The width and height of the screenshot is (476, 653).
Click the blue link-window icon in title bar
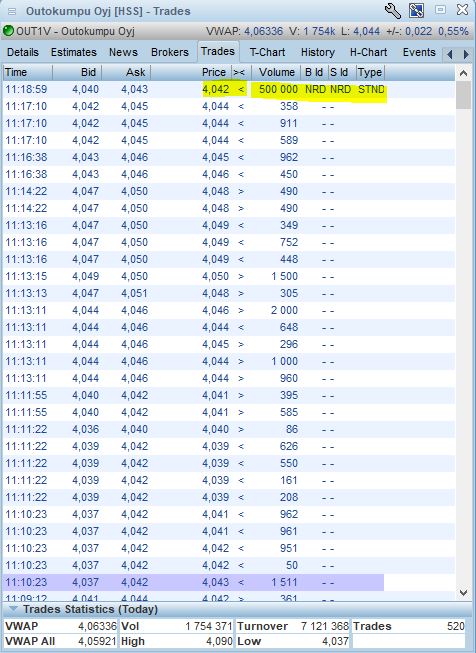[416, 10]
